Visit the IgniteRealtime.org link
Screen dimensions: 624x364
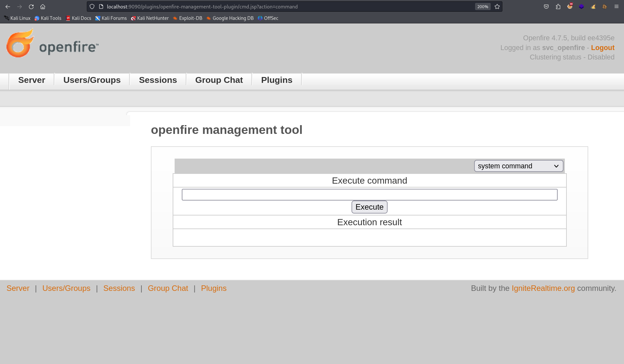[543, 288]
